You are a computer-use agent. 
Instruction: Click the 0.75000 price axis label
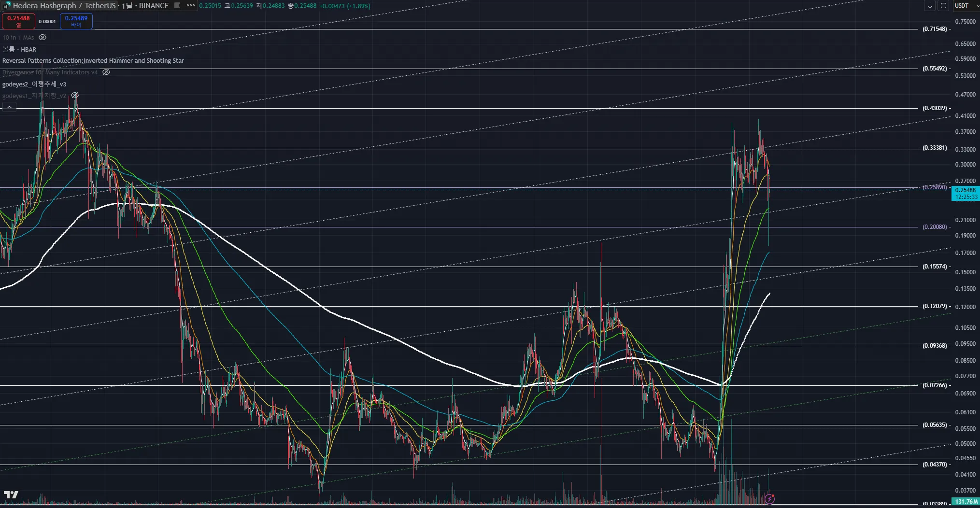coord(965,22)
